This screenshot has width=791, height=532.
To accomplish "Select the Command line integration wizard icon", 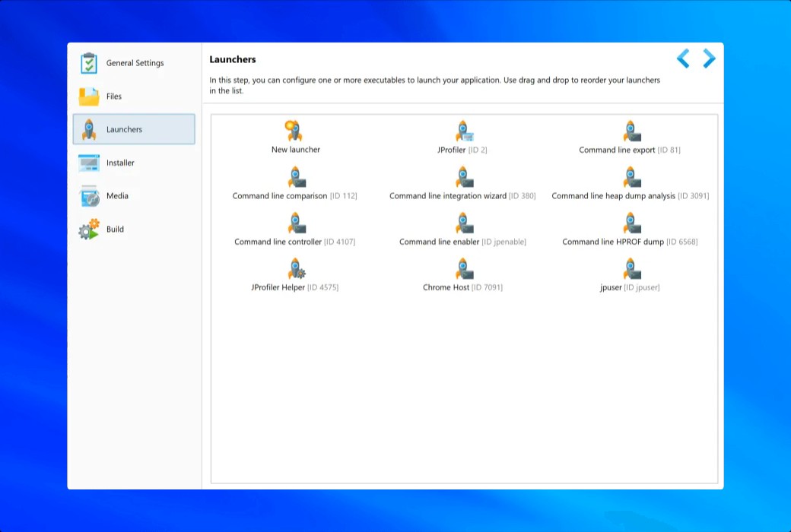I will pyautogui.click(x=464, y=177).
